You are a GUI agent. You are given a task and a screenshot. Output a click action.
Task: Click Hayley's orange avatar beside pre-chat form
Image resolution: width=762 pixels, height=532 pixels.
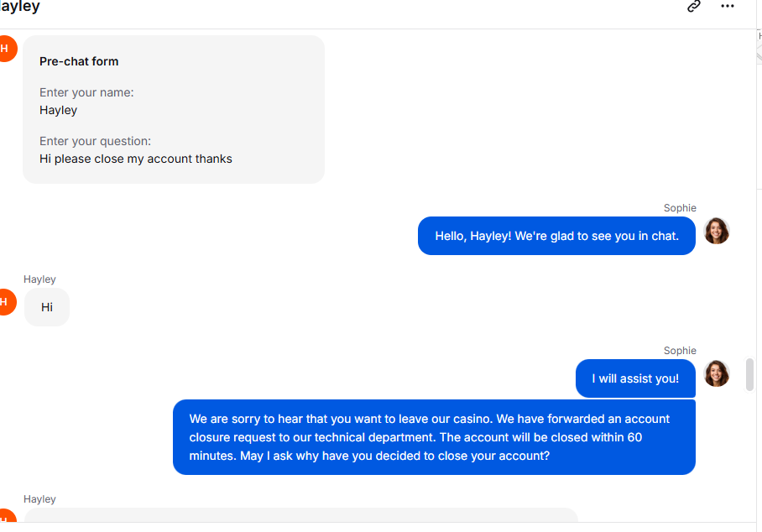7,49
